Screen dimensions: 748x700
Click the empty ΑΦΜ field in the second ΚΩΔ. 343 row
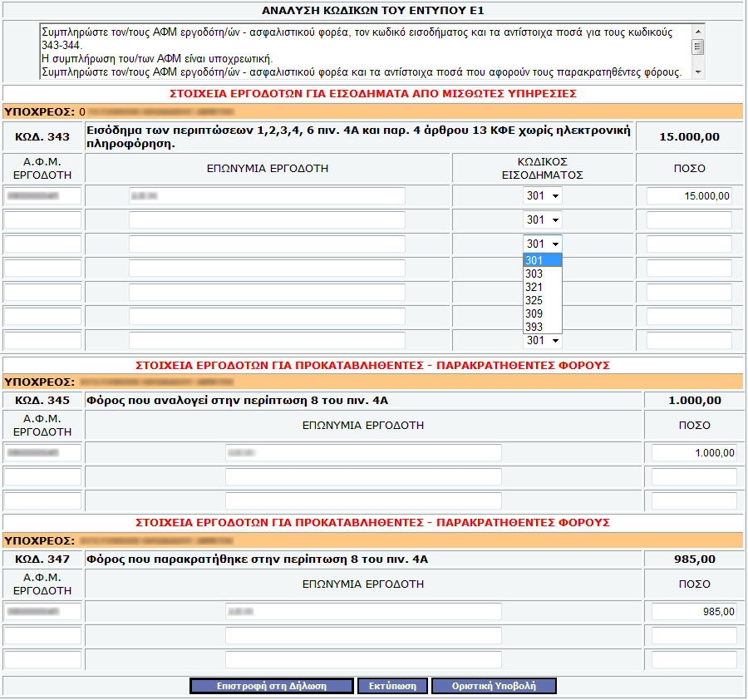[x=43, y=220]
